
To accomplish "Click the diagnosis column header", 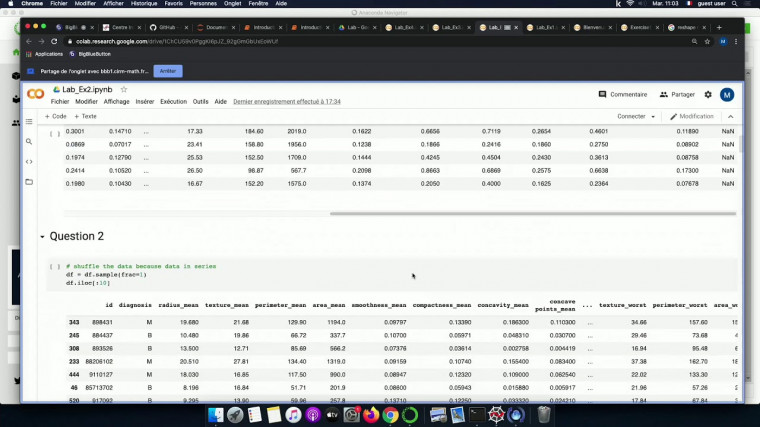I will coord(135,305).
